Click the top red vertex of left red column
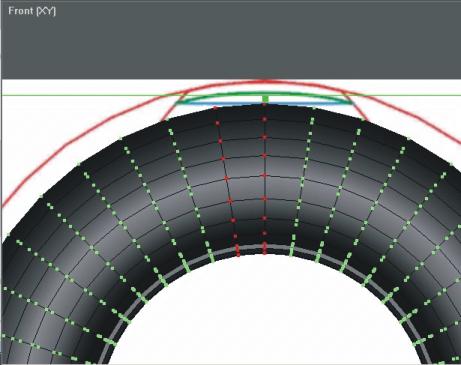Screen dimensions: 461x365 (x=216, y=108)
